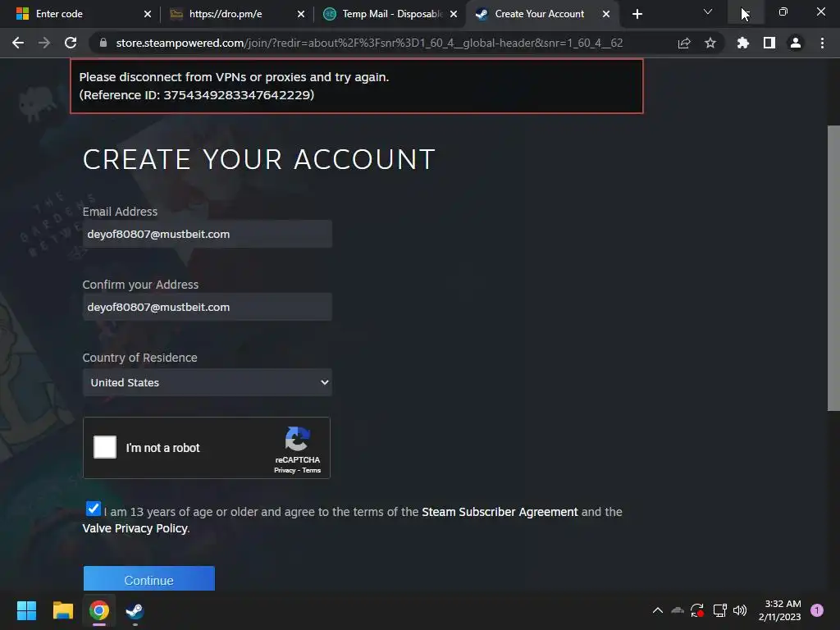Viewport: 840px width, 630px height.
Task: Click the address bar URL
Action: tap(369, 43)
